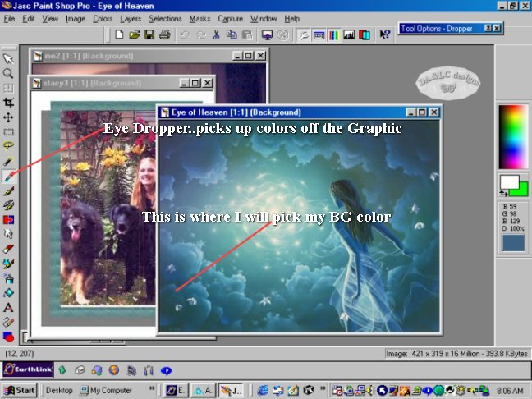The image size is (532, 399).
Task: Select the Airbrush tool
Action: coord(8,278)
